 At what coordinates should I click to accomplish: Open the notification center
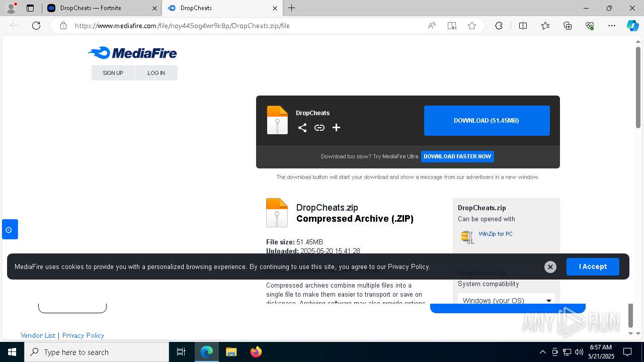click(x=627, y=352)
